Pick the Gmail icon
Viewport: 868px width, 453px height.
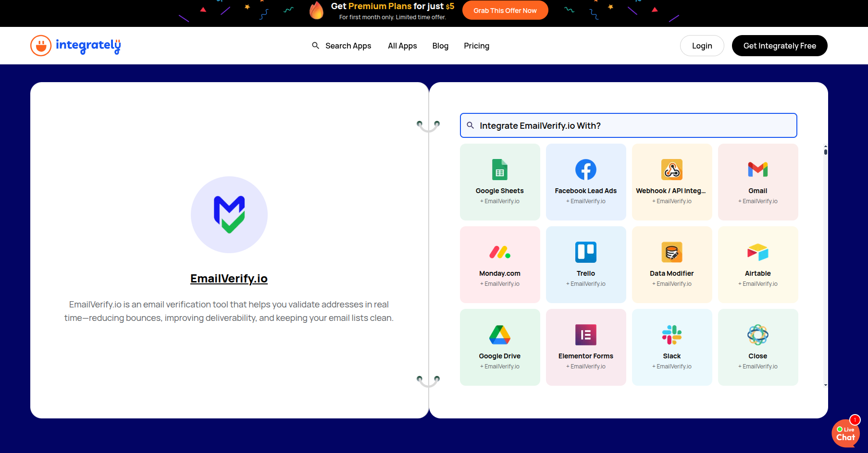tap(758, 170)
